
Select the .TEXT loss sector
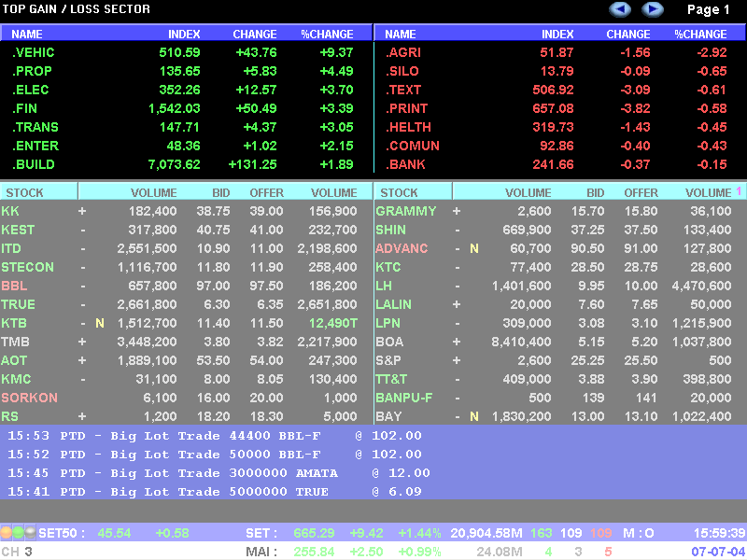[403, 90]
